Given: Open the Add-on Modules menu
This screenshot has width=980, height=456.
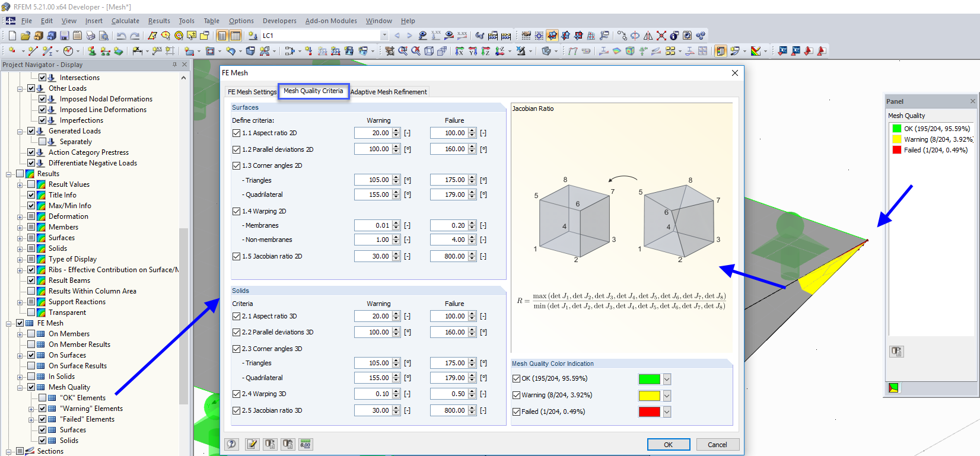Looking at the screenshot, I should pos(331,21).
